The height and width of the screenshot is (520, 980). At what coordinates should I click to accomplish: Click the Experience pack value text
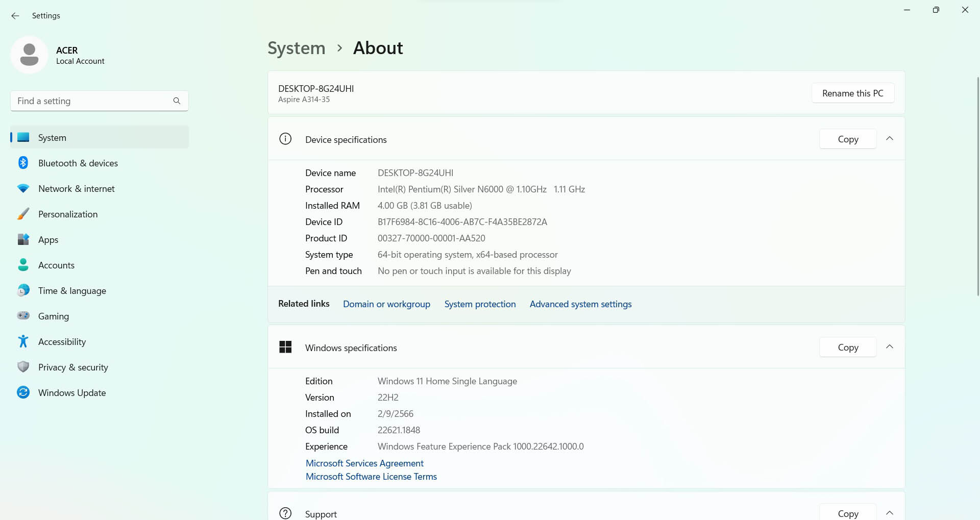coord(480,446)
